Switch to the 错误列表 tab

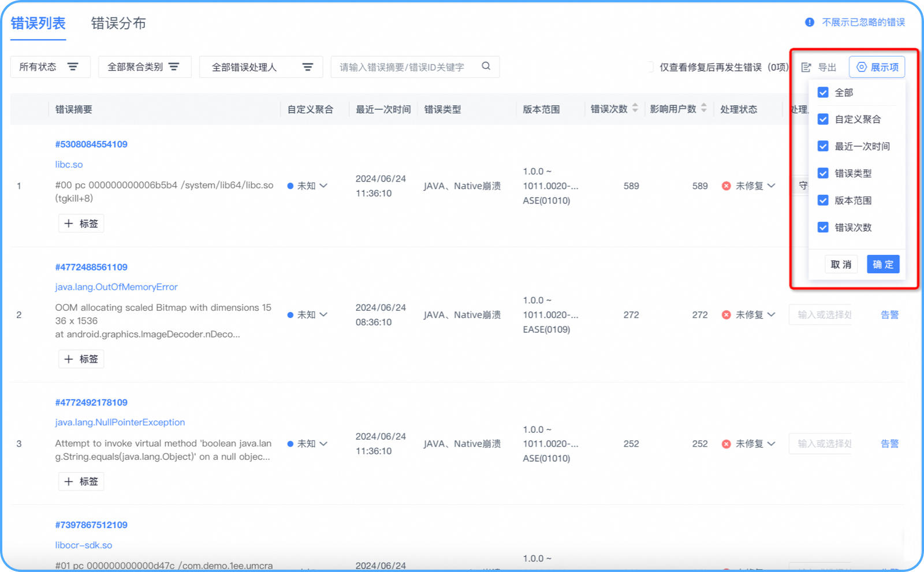tap(38, 23)
